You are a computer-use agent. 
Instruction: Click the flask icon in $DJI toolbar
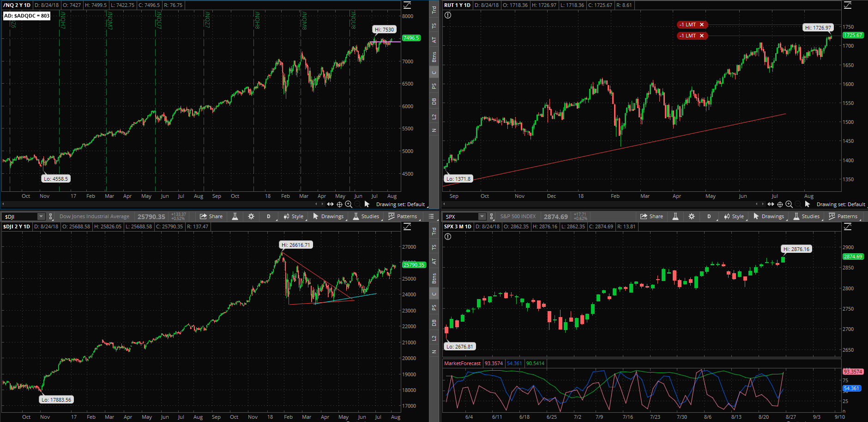[x=235, y=216]
